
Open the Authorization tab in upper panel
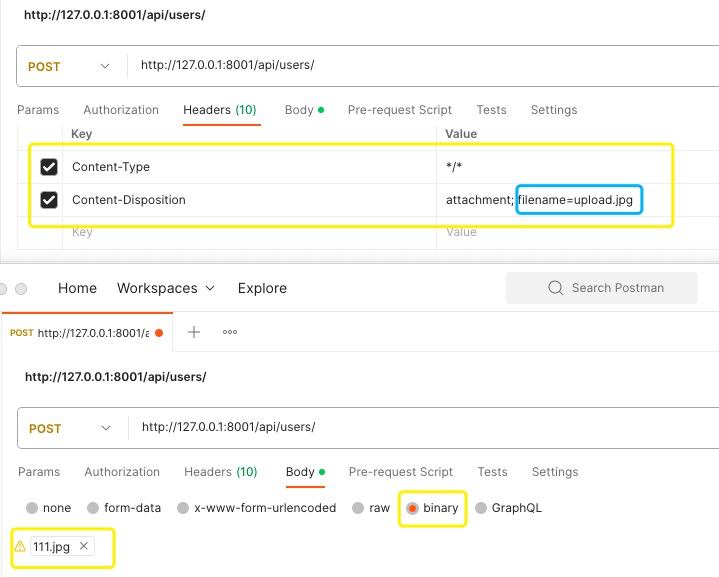121,110
